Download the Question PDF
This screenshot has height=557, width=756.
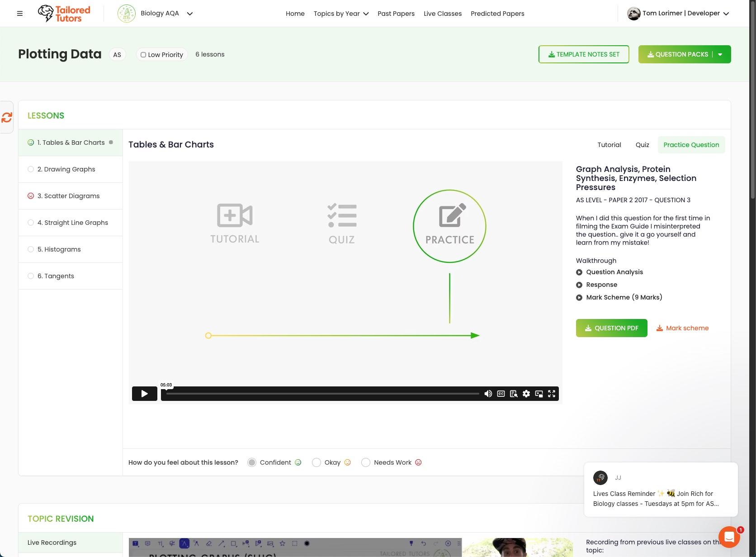pos(611,328)
